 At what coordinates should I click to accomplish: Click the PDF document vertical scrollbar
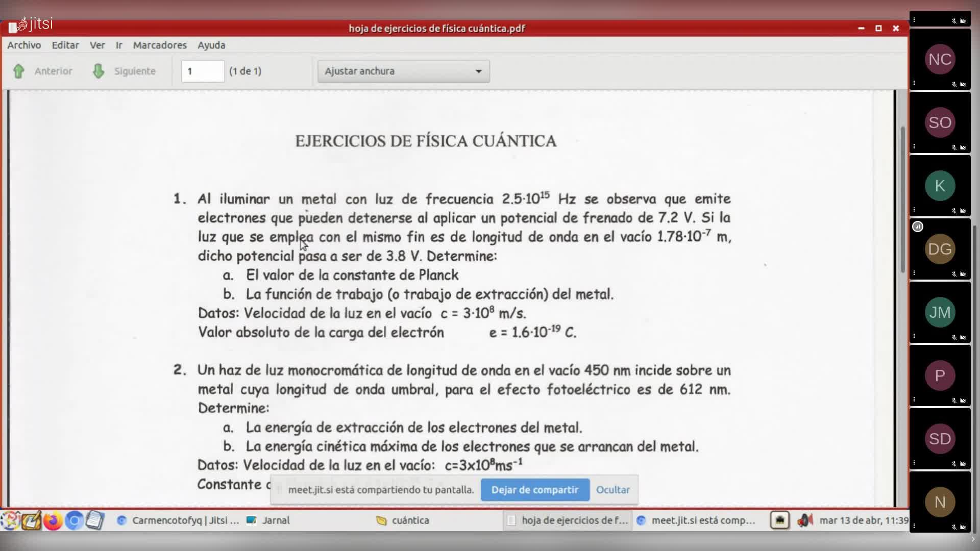(x=902, y=199)
